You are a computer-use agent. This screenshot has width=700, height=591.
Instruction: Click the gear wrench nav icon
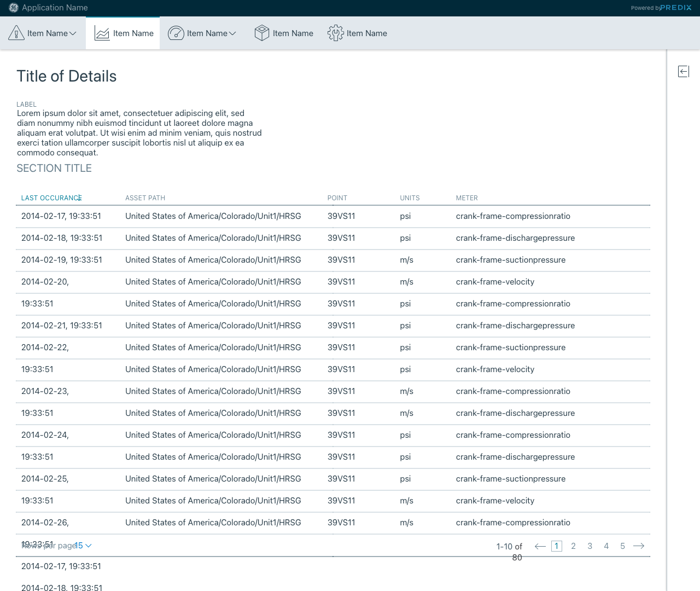click(x=335, y=33)
